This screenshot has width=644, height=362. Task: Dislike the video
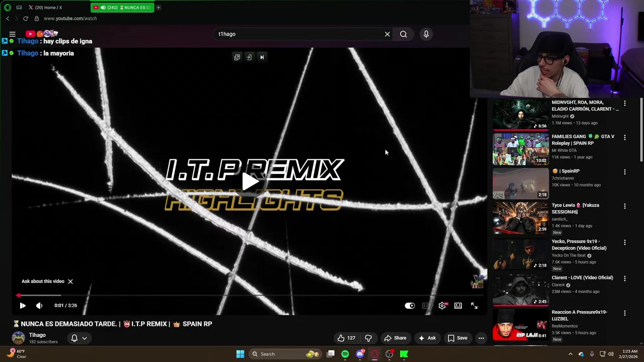click(368, 338)
